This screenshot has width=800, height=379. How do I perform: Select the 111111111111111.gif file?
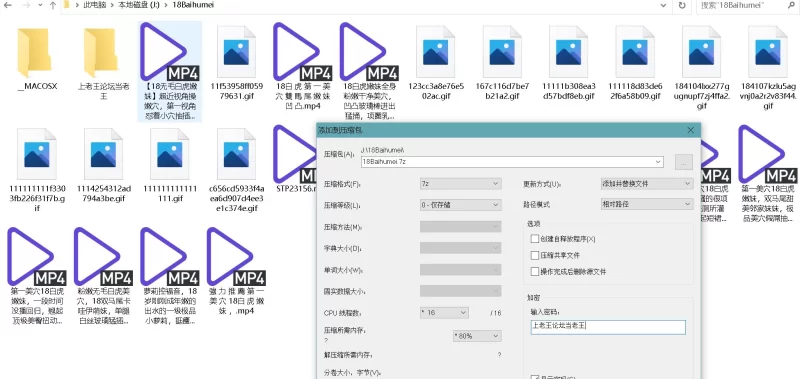170,165
